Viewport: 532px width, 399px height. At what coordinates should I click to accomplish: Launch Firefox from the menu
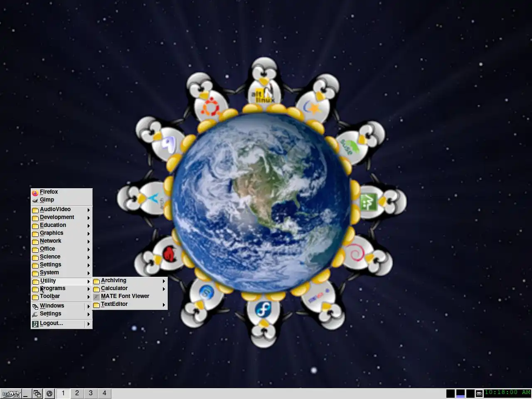click(62, 192)
